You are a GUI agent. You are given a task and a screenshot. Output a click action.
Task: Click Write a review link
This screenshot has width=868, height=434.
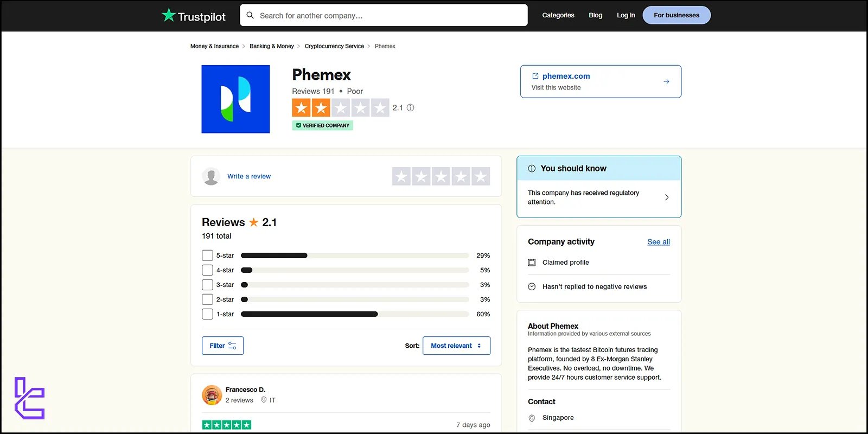coord(249,176)
